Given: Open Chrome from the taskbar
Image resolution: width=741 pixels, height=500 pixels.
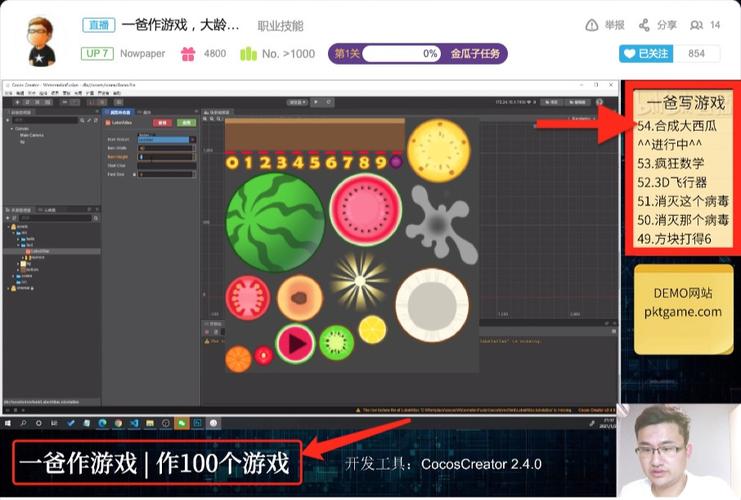Looking at the screenshot, I should (118, 423).
